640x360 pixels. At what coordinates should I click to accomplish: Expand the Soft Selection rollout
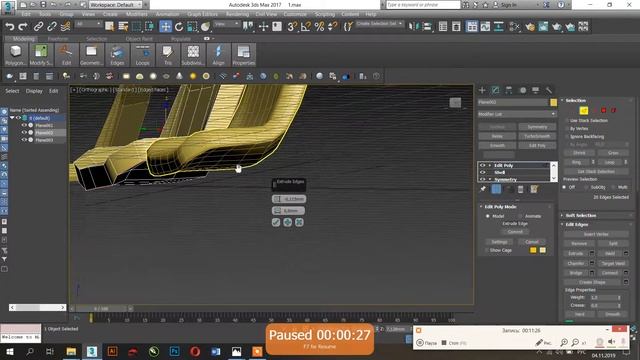pos(580,215)
